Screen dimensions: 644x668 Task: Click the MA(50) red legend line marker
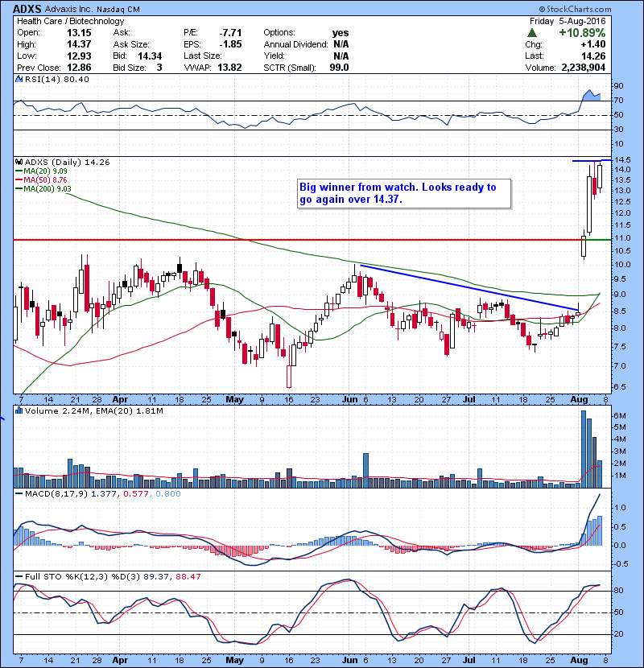[19, 179]
